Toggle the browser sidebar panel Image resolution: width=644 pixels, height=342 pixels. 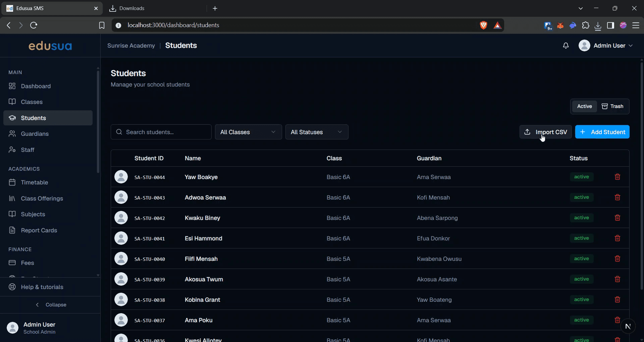(x=610, y=25)
